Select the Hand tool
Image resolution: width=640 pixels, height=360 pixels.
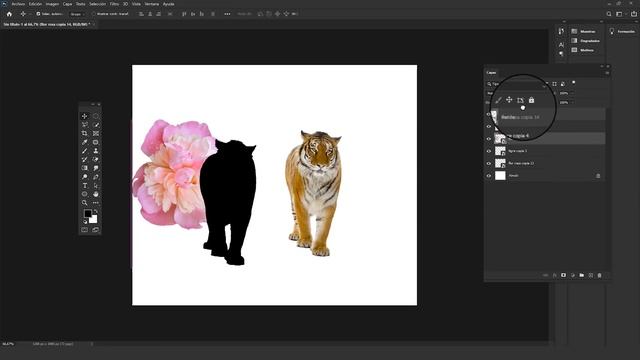click(96, 194)
